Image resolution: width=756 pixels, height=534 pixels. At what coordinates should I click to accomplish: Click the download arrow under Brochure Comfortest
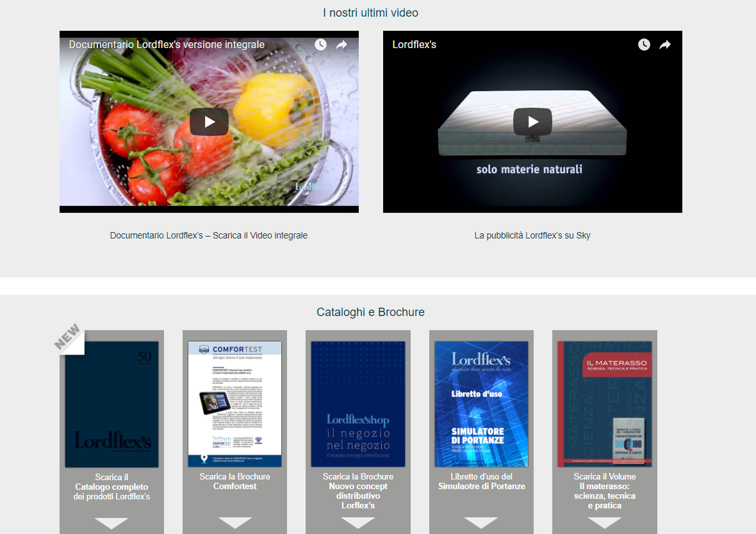click(x=234, y=523)
